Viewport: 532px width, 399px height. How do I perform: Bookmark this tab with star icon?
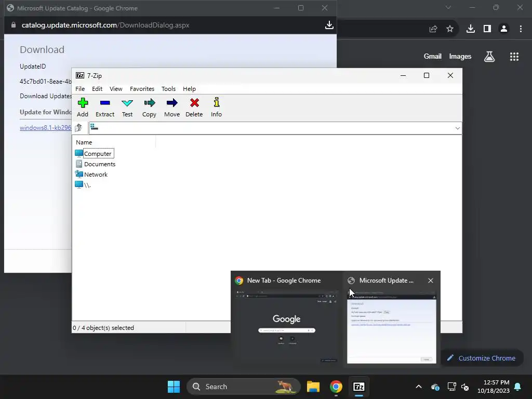coord(450,29)
